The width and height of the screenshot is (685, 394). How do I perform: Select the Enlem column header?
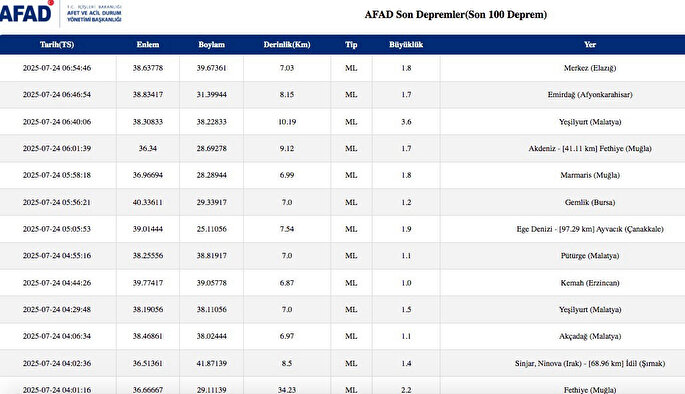tap(148, 45)
